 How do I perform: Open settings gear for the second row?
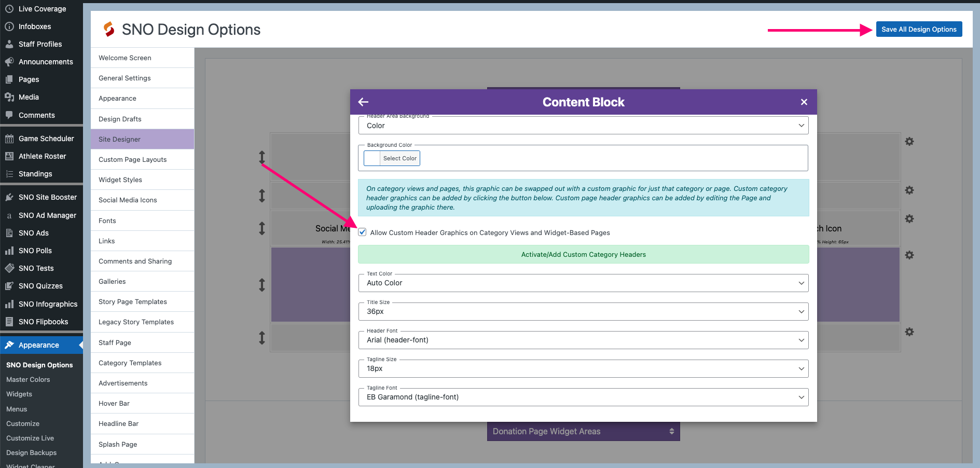909,190
